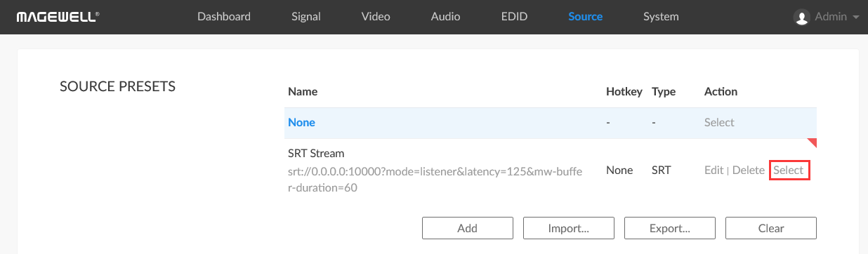
Task: Click the Admin user avatar icon
Action: coord(801,17)
